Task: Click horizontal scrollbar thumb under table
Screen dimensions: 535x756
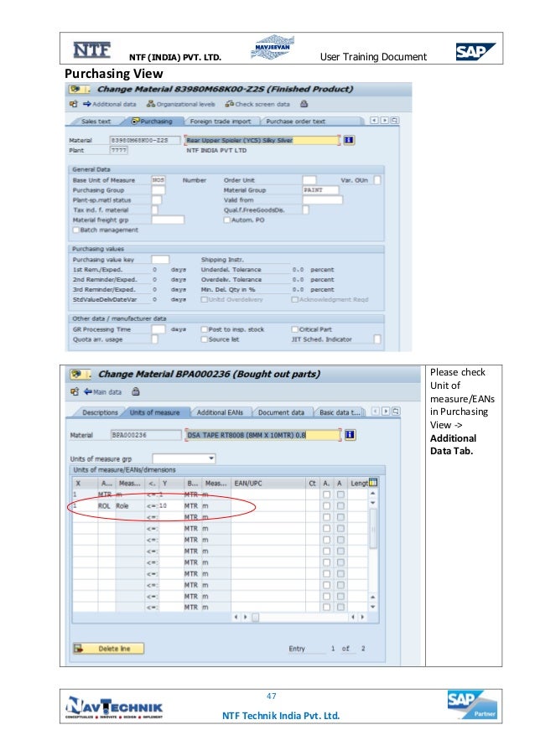Action: tap(255, 617)
